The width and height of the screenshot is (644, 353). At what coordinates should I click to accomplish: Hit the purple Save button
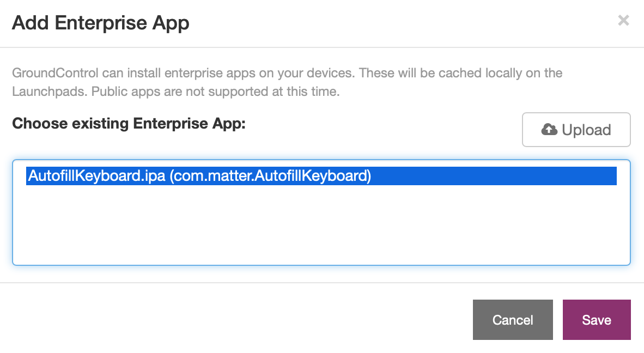(597, 320)
